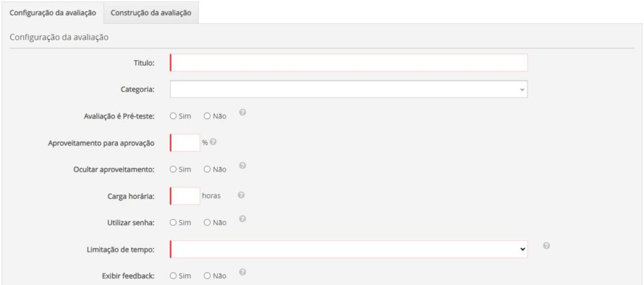Viewport: 644px width, 285px height.
Task: Switch to Construção da avaliação tab
Action: (x=151, y=12)
